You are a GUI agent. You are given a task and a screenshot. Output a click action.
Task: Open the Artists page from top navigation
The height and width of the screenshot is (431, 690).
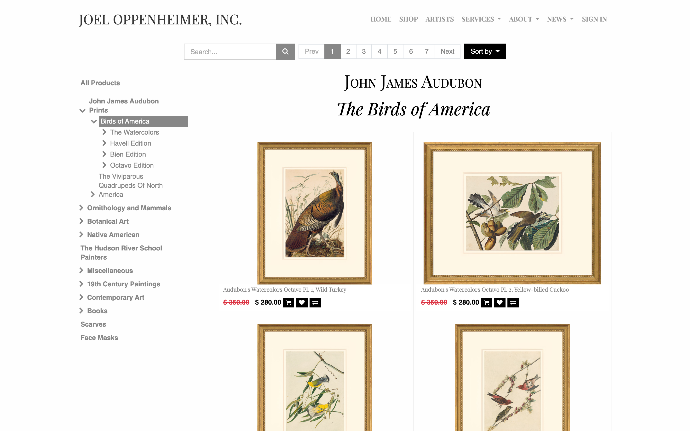(439, 19)
